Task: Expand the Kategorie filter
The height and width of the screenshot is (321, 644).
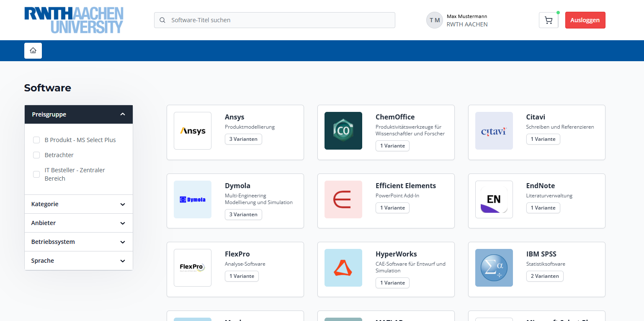Action: pyautogui.click(x=79, y=204)
